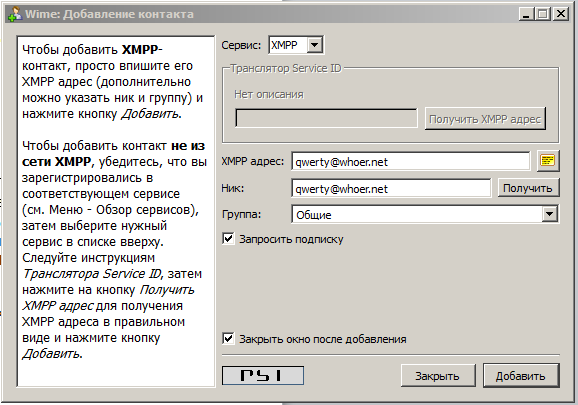Click the Wime: Добавление контакта title bar
The image size is (578, 405).
(258, 14)
